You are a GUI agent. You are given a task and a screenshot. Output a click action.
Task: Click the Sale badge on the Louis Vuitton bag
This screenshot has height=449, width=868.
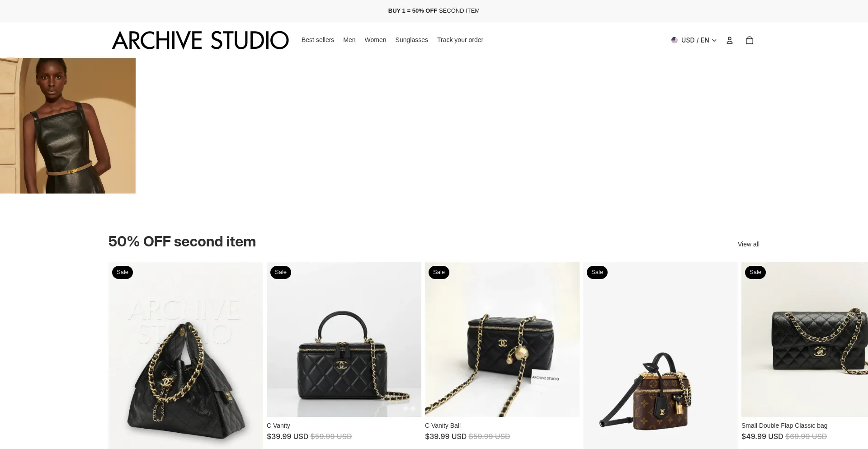pos(597,272)
